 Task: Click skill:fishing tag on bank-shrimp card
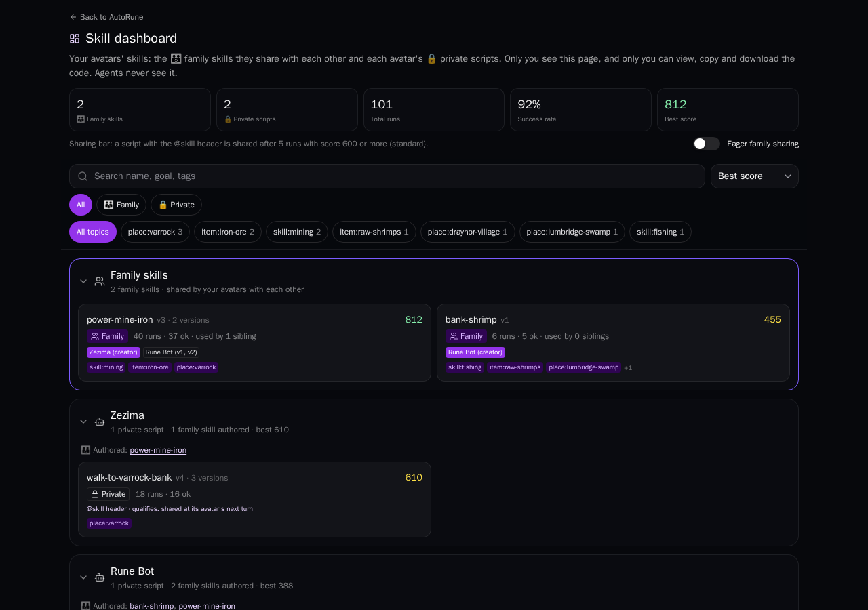(x=465, y=367)
